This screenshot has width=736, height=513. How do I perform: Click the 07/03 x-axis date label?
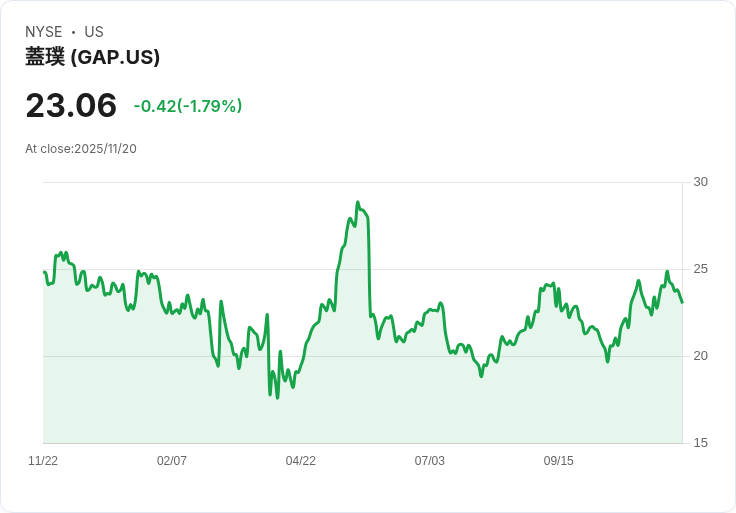tap(429, 461)
